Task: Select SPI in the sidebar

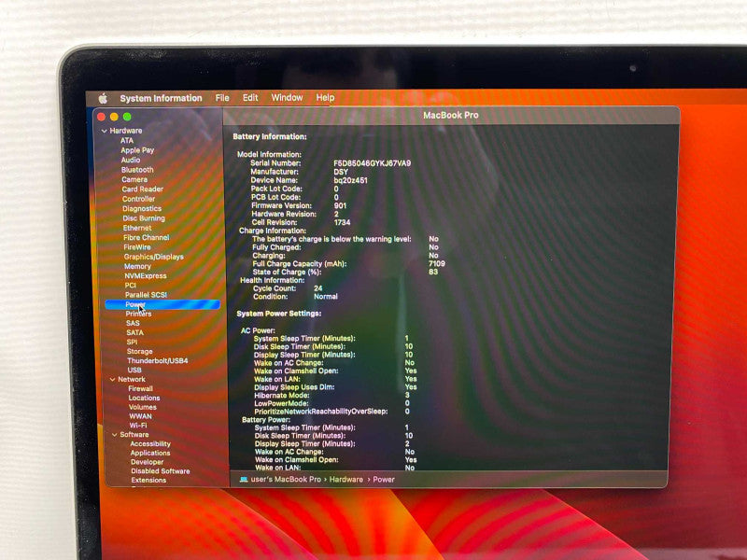Action: [132, 342]
